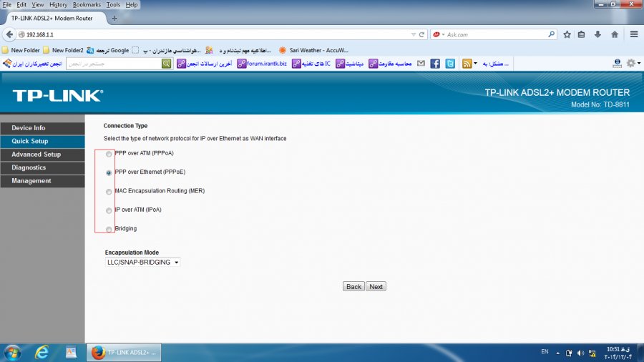644x362 pixels.
Task: Open Quick Setup in sidebar
Action: pos(42,141)
